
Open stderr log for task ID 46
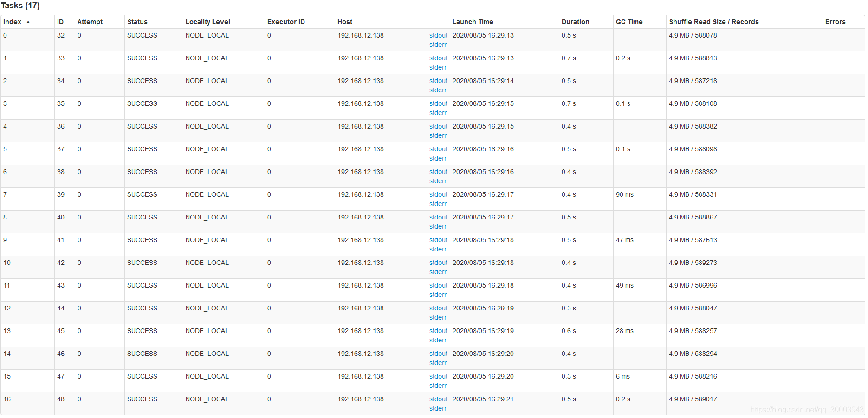pos(438,363)
